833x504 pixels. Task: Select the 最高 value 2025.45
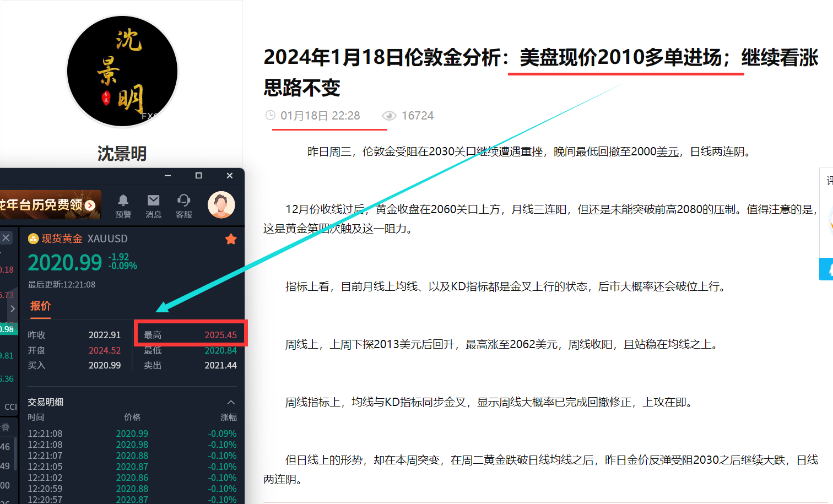(221, 335)
